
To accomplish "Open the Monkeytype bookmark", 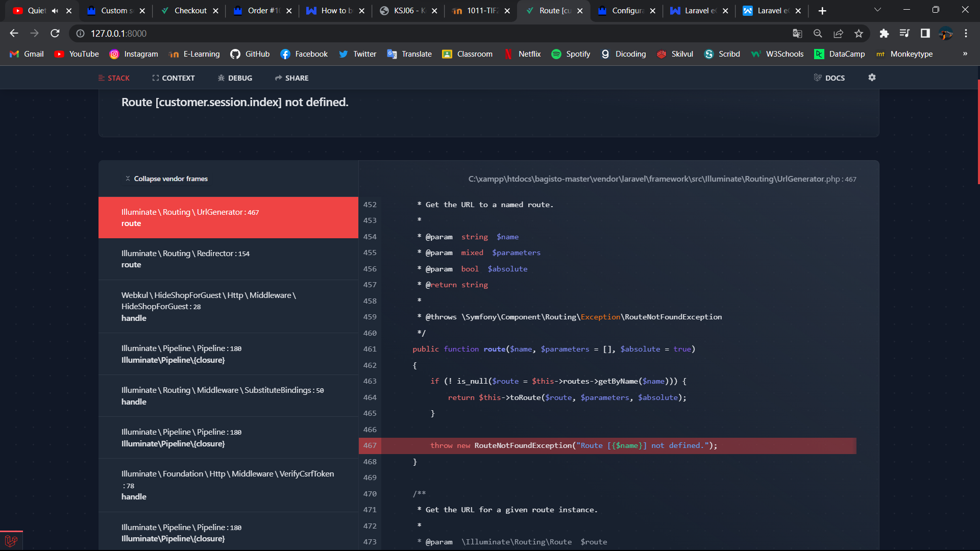I will (904, 54).
